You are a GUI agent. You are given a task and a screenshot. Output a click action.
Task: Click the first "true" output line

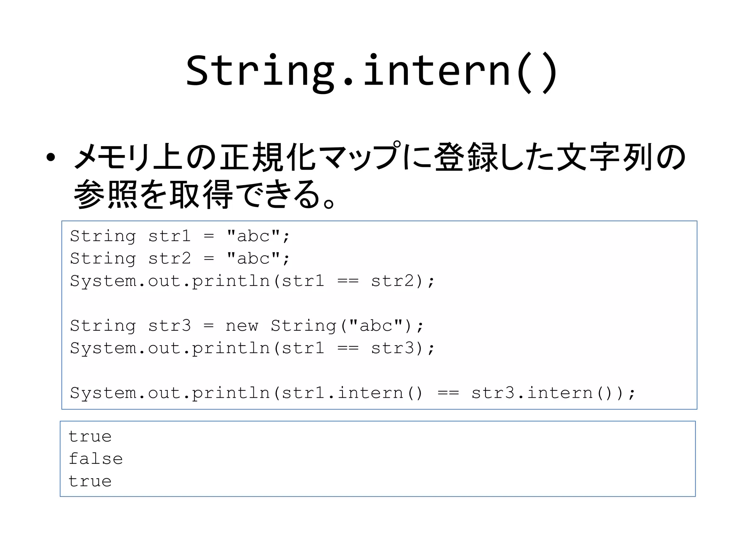[x=90, y=436]
